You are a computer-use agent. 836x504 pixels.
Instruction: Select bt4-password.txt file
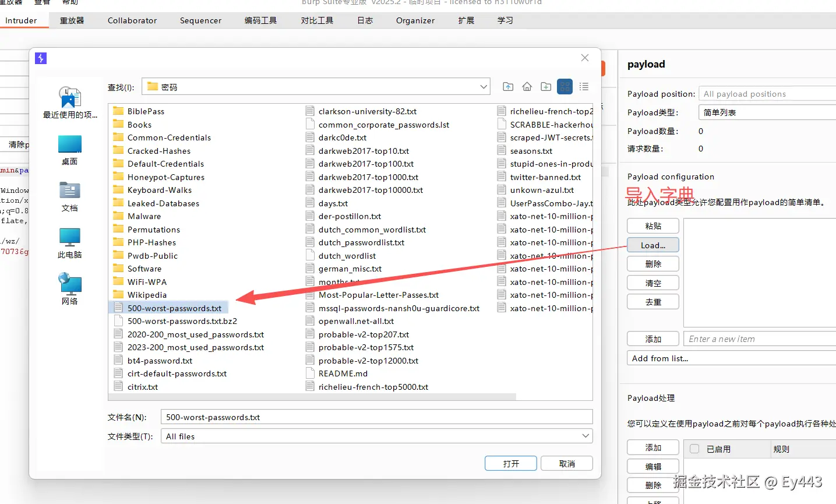point(153,361)
